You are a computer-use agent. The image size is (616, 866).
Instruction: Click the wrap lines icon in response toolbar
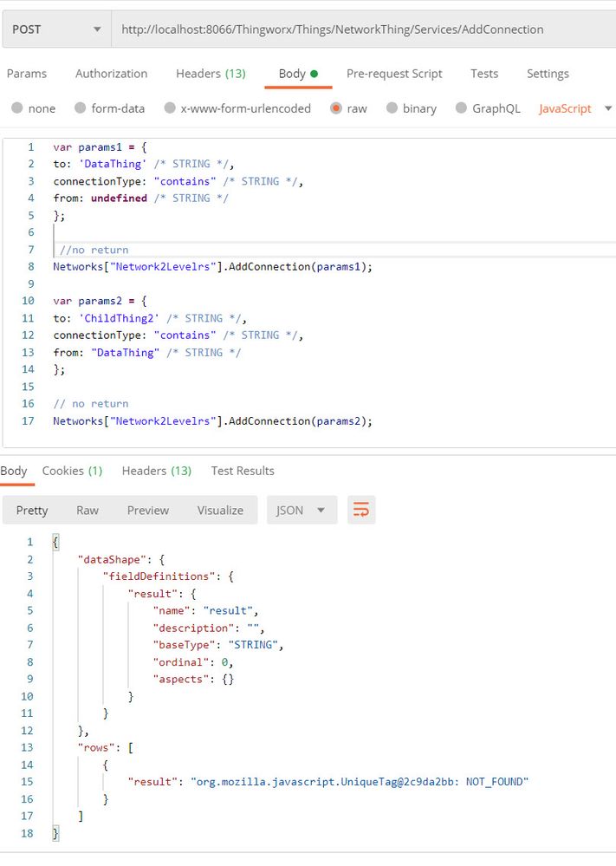361,511
